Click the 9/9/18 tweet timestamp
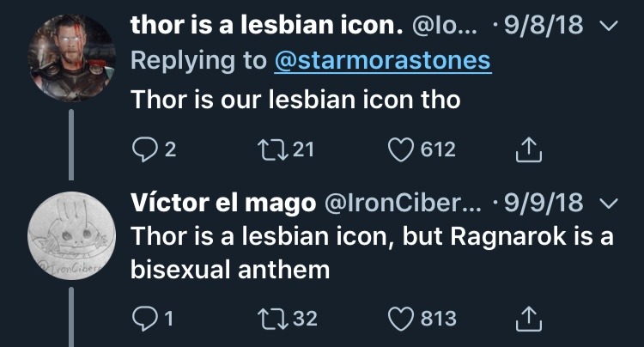Image resolution: width=644 pixels, height=347 pixels. (544, 203)
